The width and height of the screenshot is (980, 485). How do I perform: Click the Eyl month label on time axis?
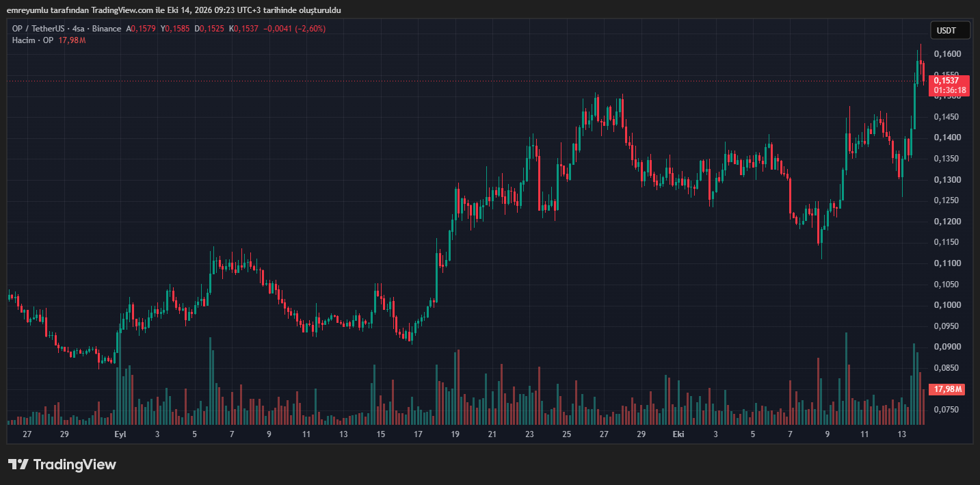(x=120, y=434)
